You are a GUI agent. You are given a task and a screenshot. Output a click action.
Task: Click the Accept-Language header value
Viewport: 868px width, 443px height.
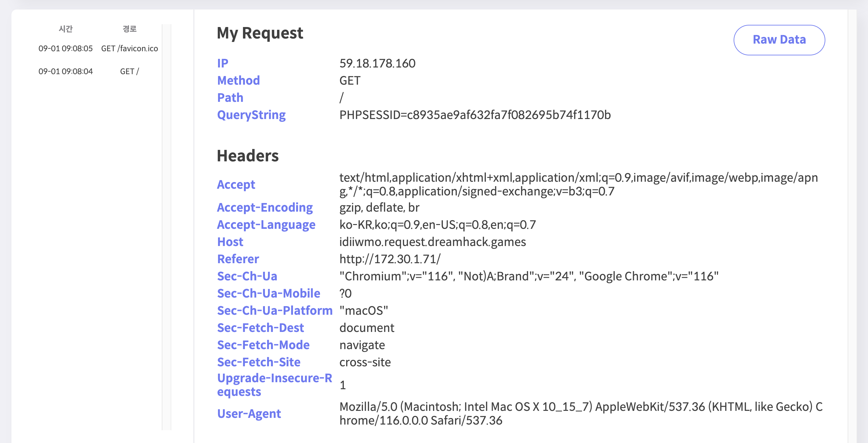click(x=437, y=224)
